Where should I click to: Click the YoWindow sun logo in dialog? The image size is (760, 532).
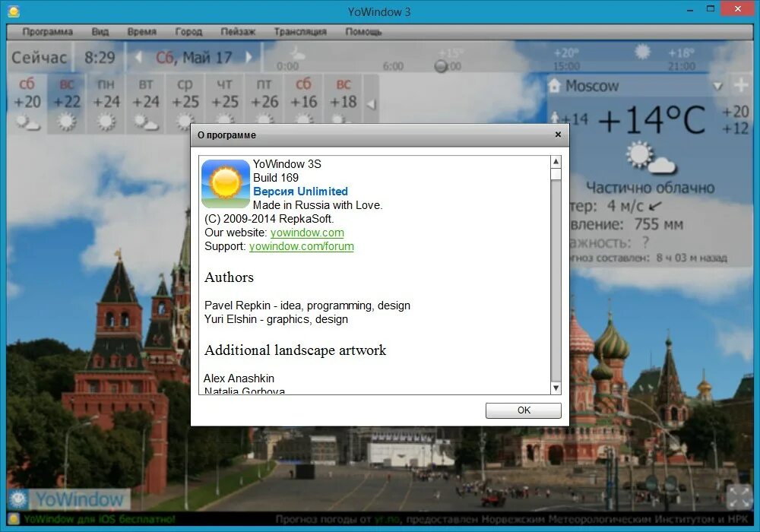(226, 184)
